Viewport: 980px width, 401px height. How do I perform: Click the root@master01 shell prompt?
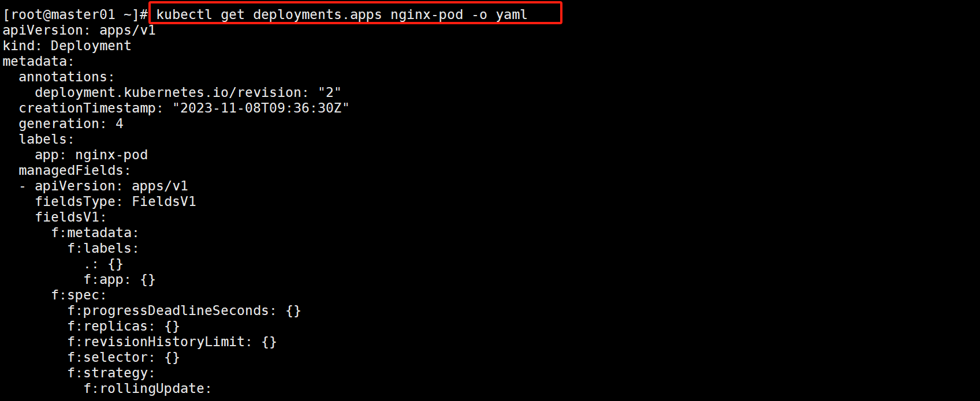click(x=75, y=14)
